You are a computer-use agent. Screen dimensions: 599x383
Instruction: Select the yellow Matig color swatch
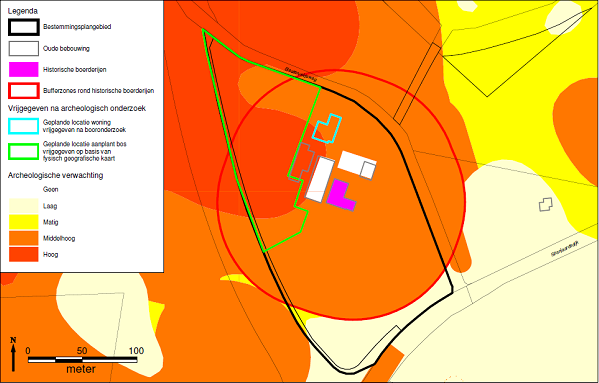coord(24,222)
